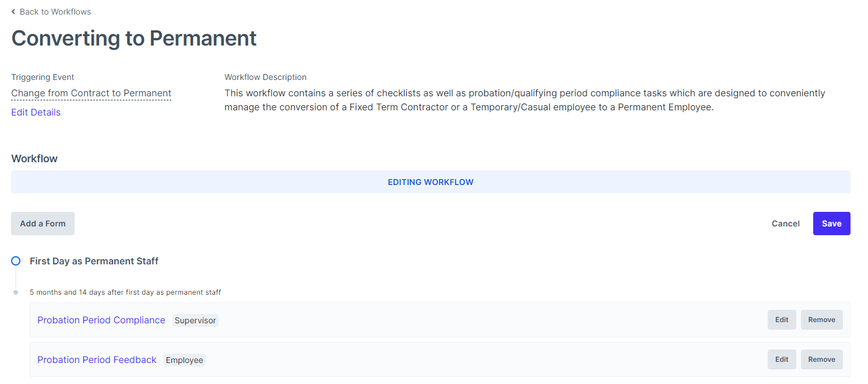Open the Probation Period Compliance form
The height and width of the screenshot is (384, 868).
(101, 320)
